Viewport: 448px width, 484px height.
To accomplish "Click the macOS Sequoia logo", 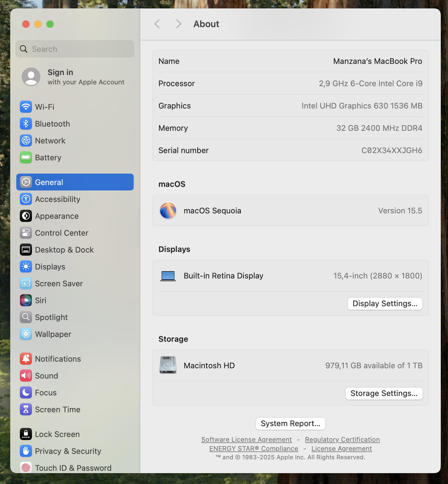I will click(168, 210).
